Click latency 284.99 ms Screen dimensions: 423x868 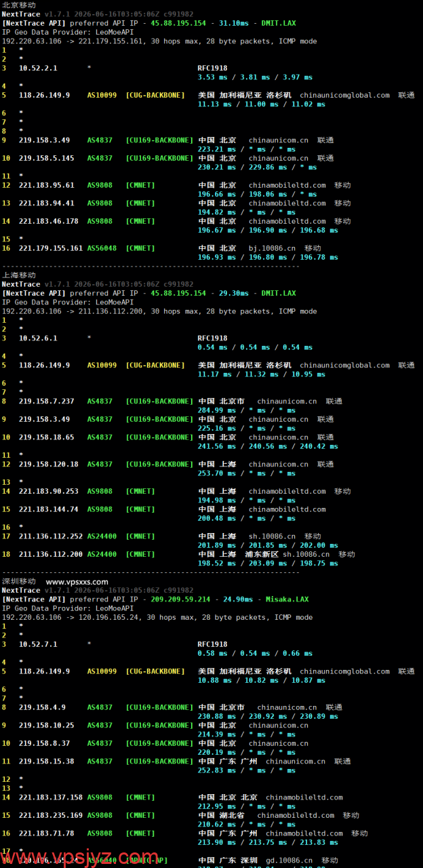coord(217,410)
